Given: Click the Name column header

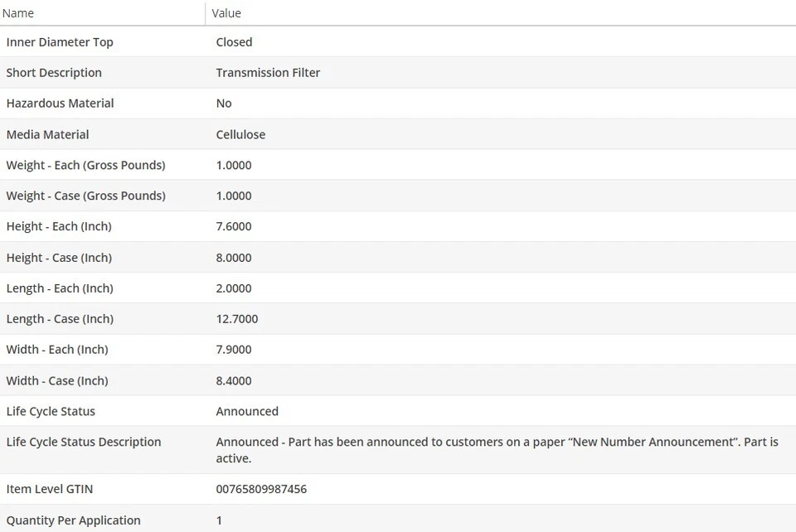Looking at the screenshot, I should (x=18, y=13).
